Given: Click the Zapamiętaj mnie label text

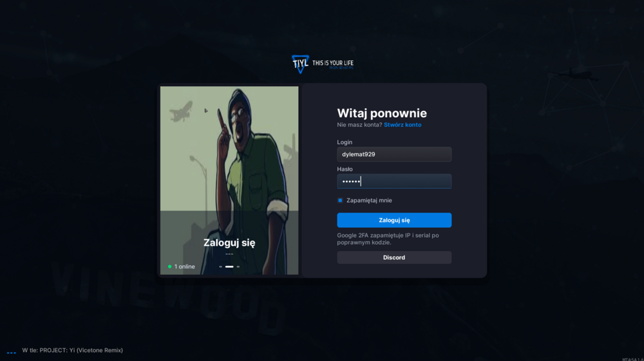Looking at the screenshot, I should point(369,200).
